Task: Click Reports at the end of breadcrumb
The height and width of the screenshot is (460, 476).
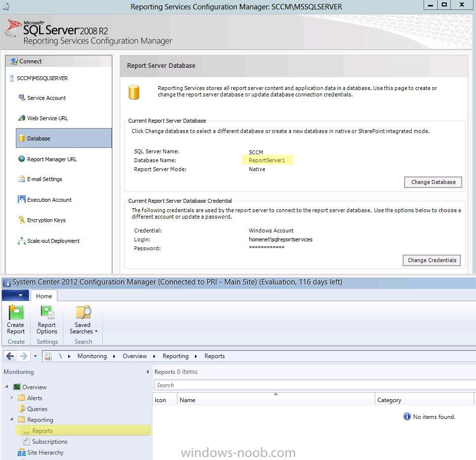Action: pos(215,356)
